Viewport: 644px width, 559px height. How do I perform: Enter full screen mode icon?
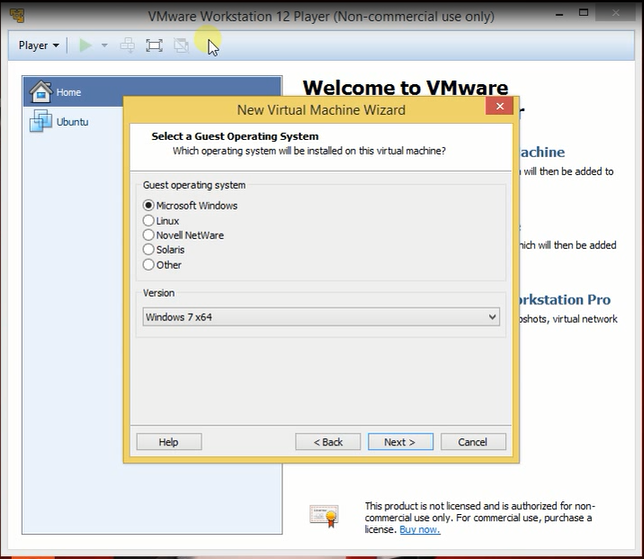[x=154, y=45]
